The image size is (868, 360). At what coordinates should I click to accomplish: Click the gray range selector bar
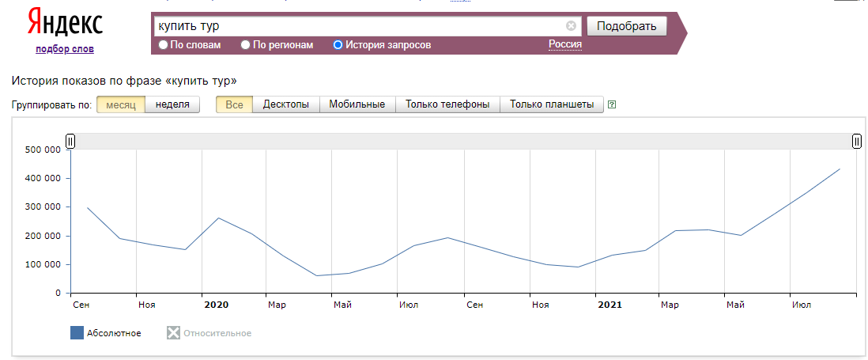pyautogui.click(x=463, y=141)
